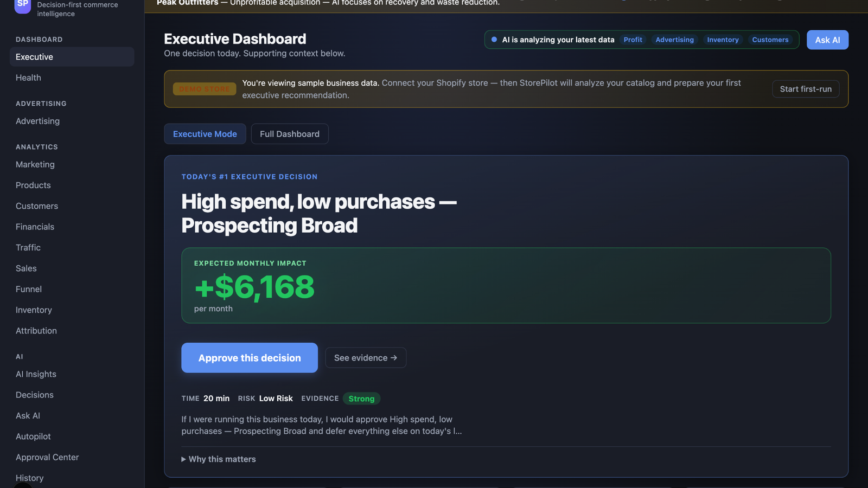Image resolution: width=868 pixels, height=488 pixels.
Task: Start first-run setup
Action: [x=806, y=89]
